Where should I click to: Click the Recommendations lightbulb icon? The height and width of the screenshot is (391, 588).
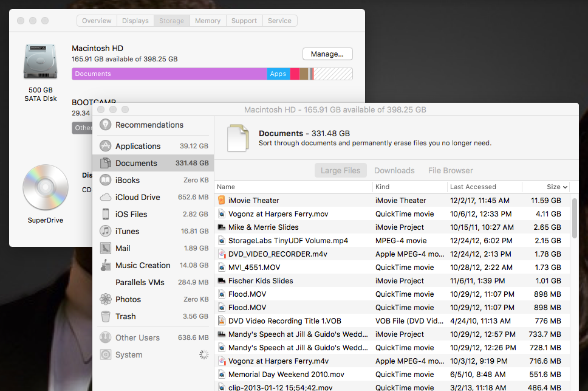coord(106,125)
